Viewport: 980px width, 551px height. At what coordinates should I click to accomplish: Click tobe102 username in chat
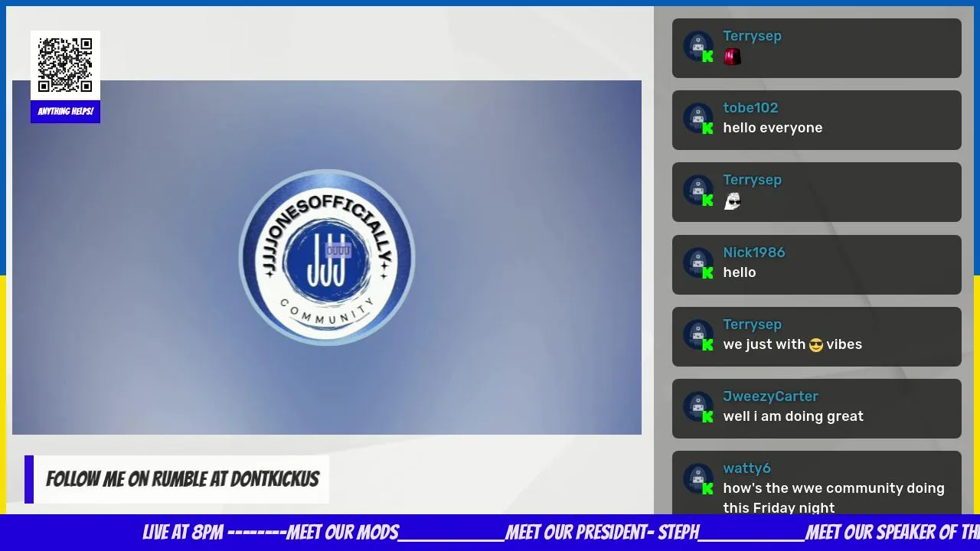coord(750,108)
